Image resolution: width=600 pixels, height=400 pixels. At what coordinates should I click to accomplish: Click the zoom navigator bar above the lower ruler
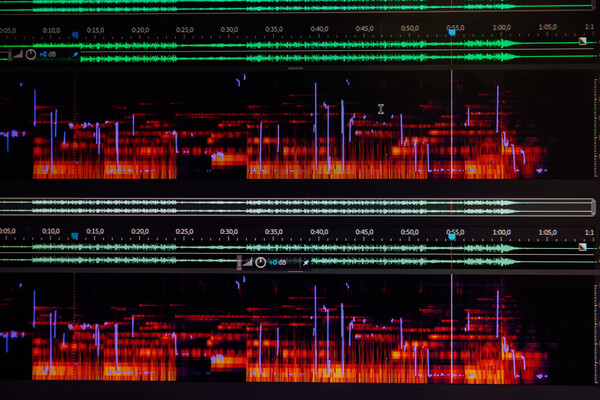click(x=300, y=206)
